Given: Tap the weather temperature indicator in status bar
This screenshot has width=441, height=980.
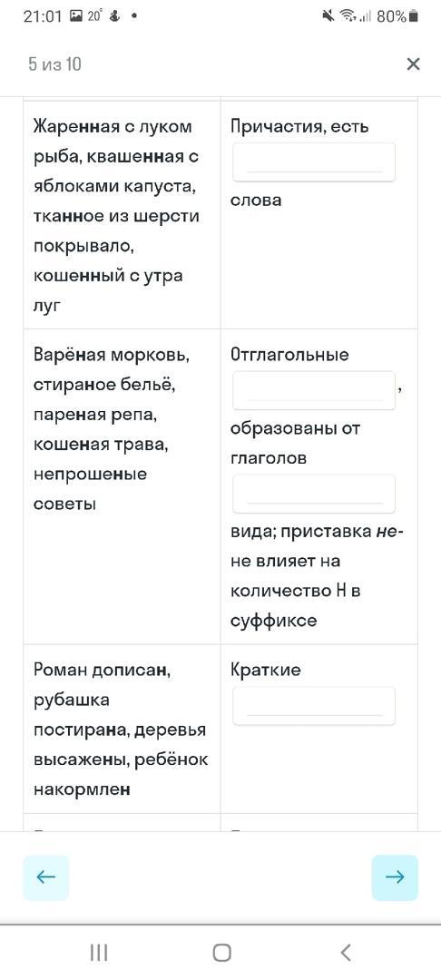Looking at the screenshot, I should pos(94,16).
